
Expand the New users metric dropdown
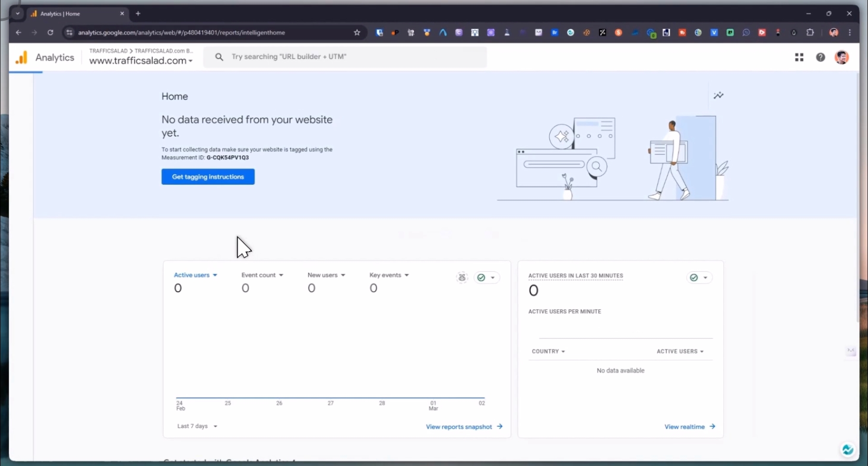pyautogui.click(x=326, y=275)
